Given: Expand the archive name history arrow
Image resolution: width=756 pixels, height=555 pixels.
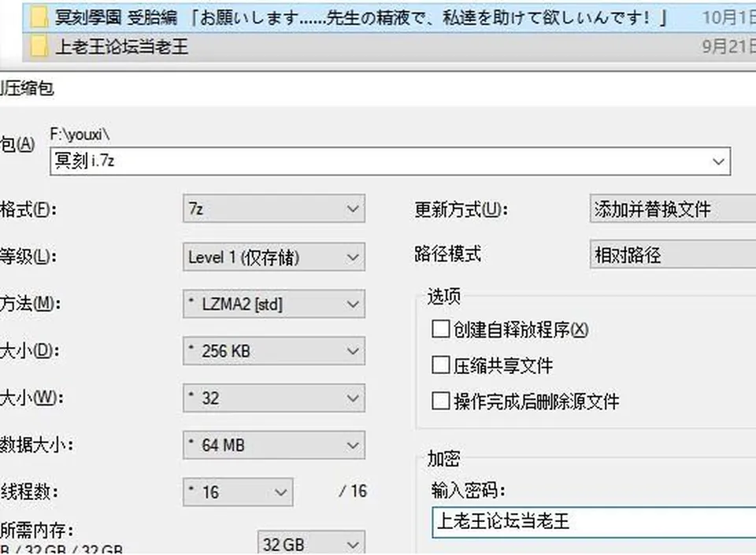Looking at the screenshot, I should tap(718, 161).
